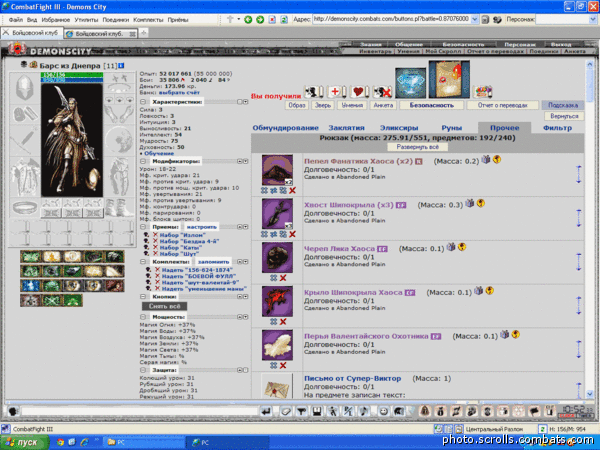
Task: Open the map scroll image
Action: click(x=449, y=80)
